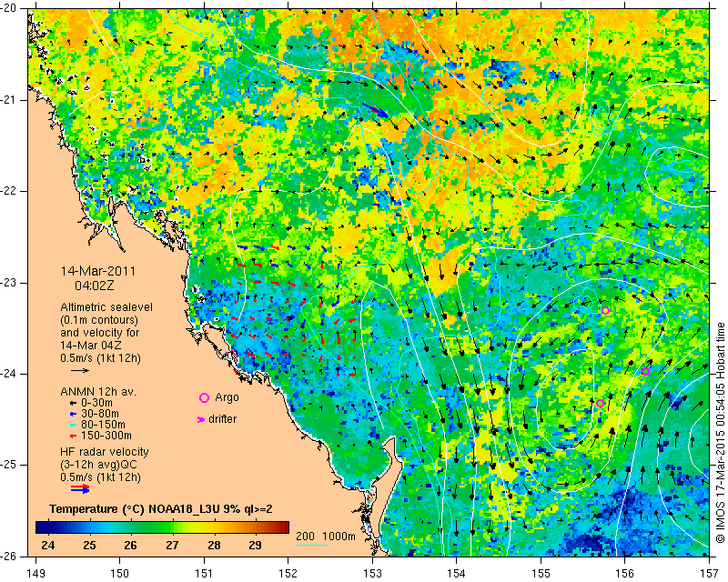The image size is (728, 582).
Task: Click the blue 30-80m ANMN arrow symbol
Action: [73, 414]
